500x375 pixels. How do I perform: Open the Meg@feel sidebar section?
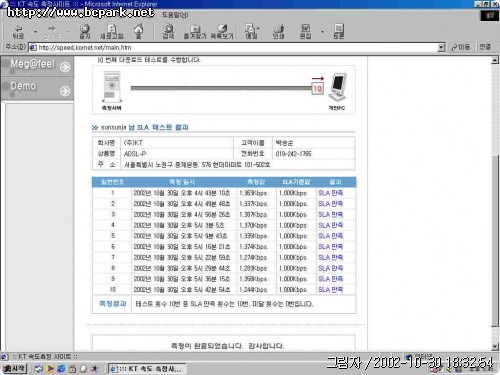[37, 65]
